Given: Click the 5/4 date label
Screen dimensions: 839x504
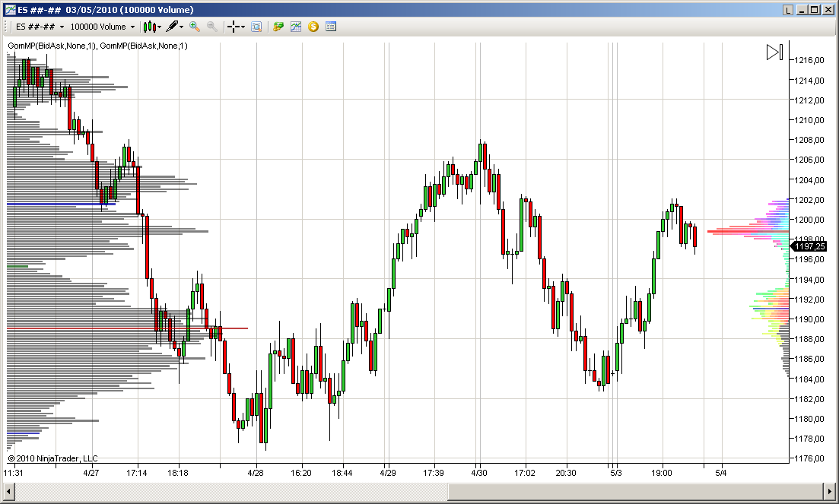Looking at the screenshot, I should click(x=721, y=473).
